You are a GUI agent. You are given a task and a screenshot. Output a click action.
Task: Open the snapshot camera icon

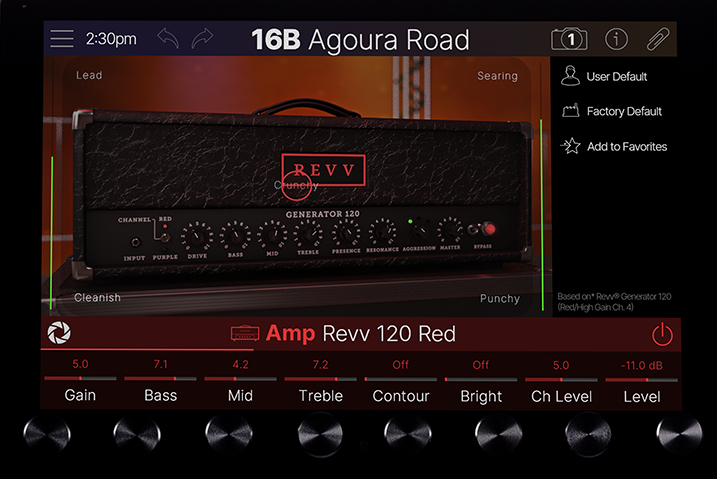pyautogui.click(x=569, y=39)
